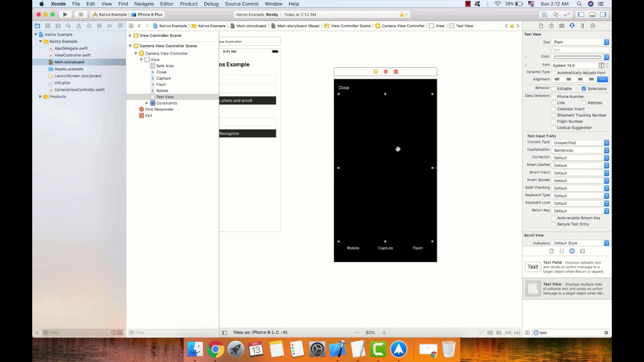The image size is (644, 362).
Task: Check the Phone Number data detector
Action: pos(554,97)
